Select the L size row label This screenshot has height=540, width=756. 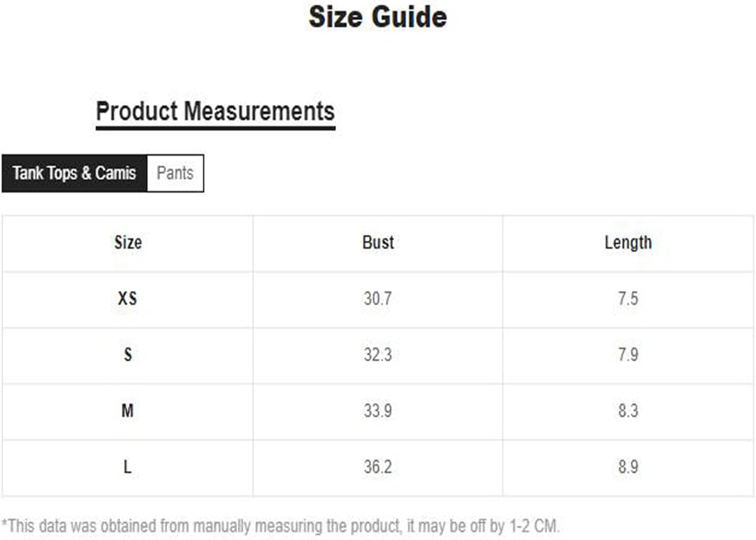point(128,467)
